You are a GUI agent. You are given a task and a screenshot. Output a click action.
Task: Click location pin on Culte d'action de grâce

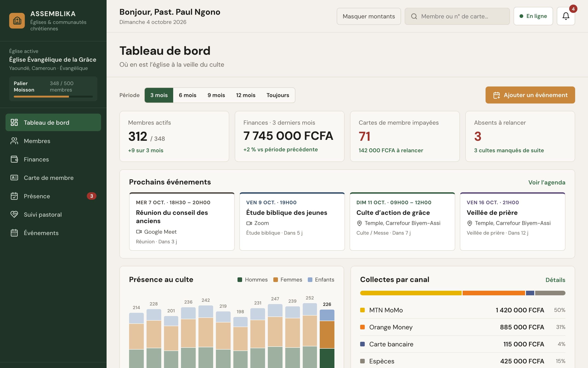click(x=359, y=223)
